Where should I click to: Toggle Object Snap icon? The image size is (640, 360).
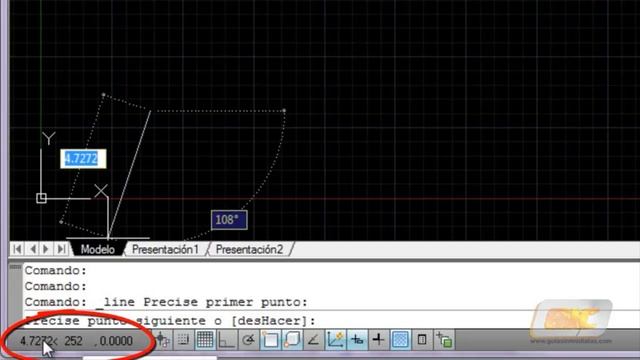pyautogui.click(x=270, y=340)
